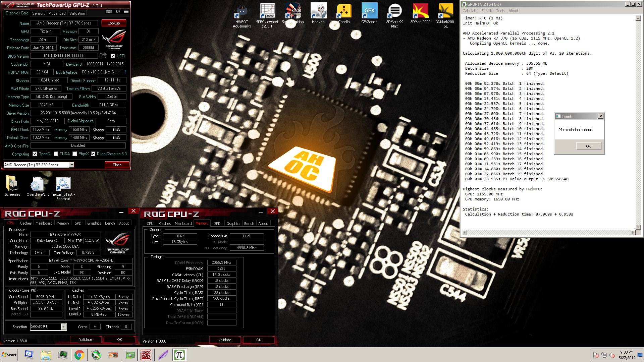Click the taskbar clock showing 9:03 PM
This screenshot has width=644, height=362.
[x=627, y=355]
